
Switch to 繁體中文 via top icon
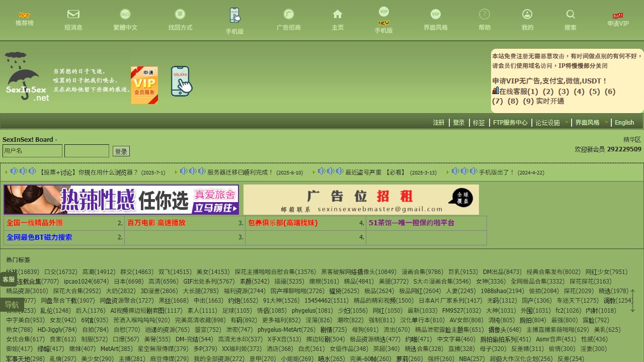[125, 15]
